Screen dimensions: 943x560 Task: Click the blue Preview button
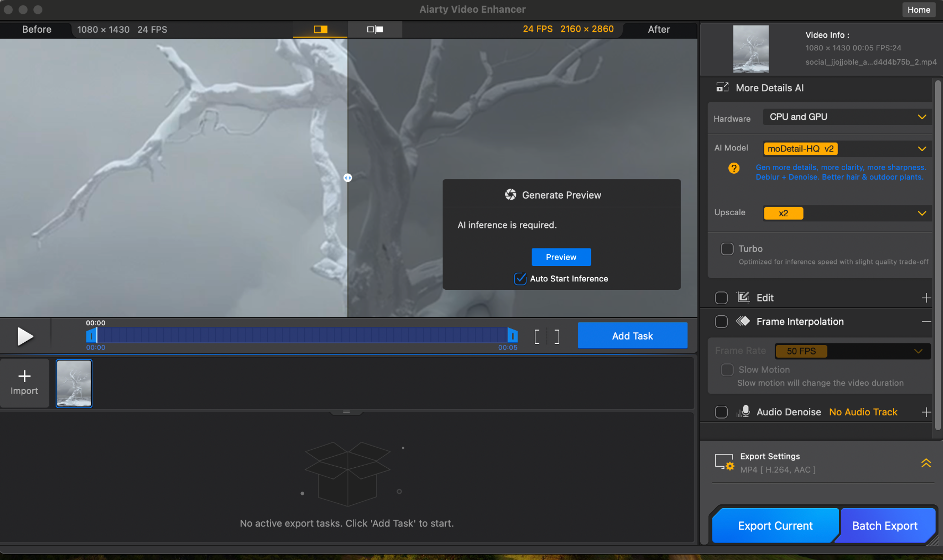tap(561, 257)
